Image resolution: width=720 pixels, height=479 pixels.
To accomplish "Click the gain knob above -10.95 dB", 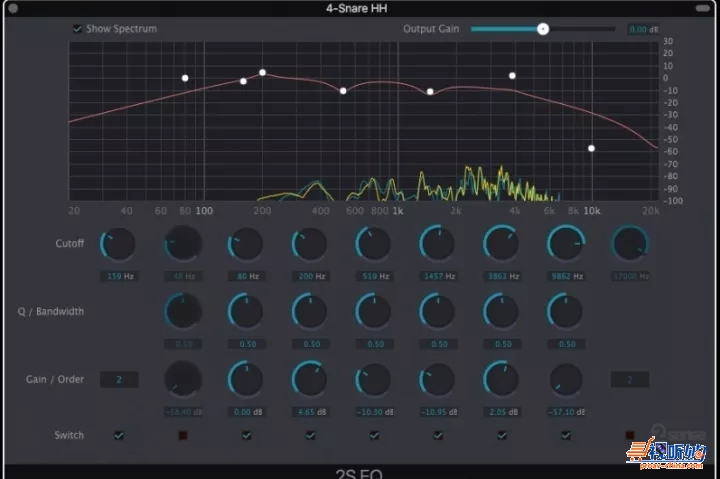I will [x=437, y=379].
